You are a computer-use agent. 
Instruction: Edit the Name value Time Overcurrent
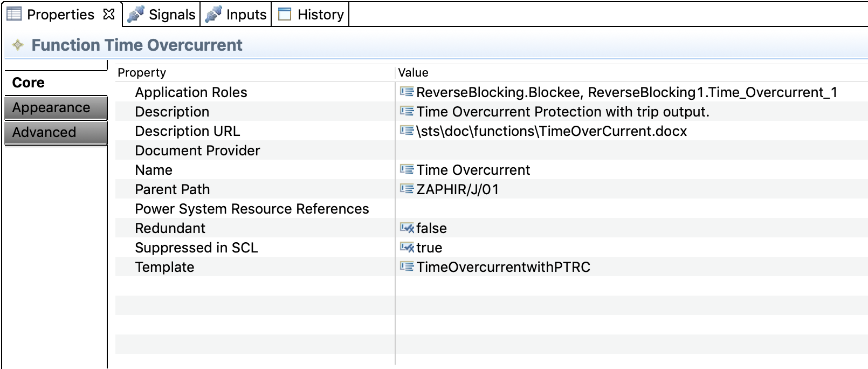click(x=473, y=170)
